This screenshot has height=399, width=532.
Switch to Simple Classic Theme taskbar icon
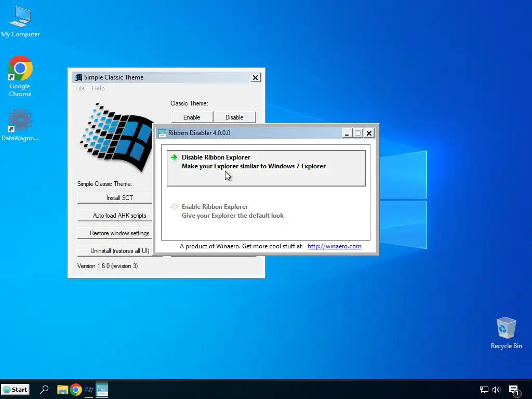pos(89,390)
